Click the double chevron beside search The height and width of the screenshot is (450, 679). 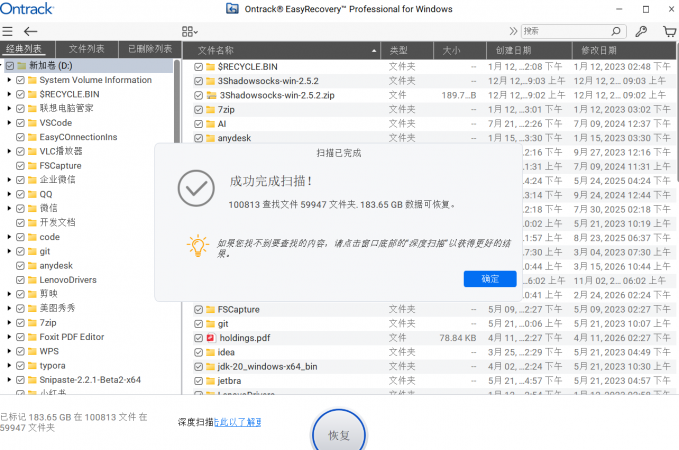[513, 31]
